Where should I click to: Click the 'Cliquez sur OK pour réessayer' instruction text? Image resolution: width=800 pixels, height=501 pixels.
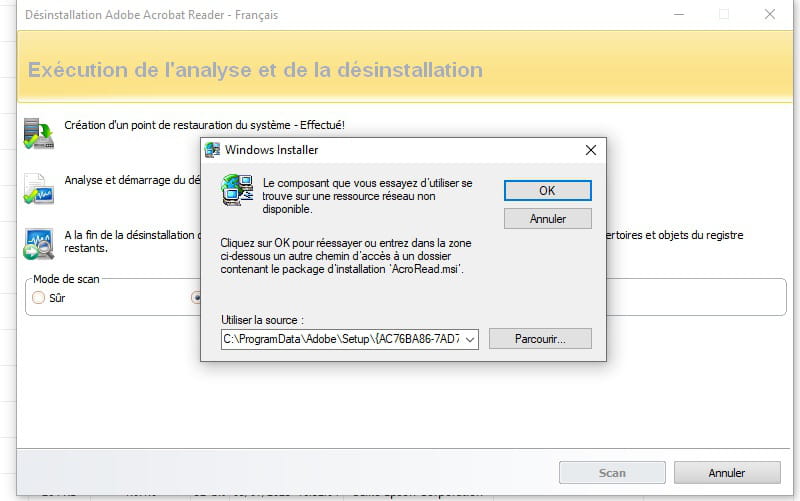coord(346,256)
